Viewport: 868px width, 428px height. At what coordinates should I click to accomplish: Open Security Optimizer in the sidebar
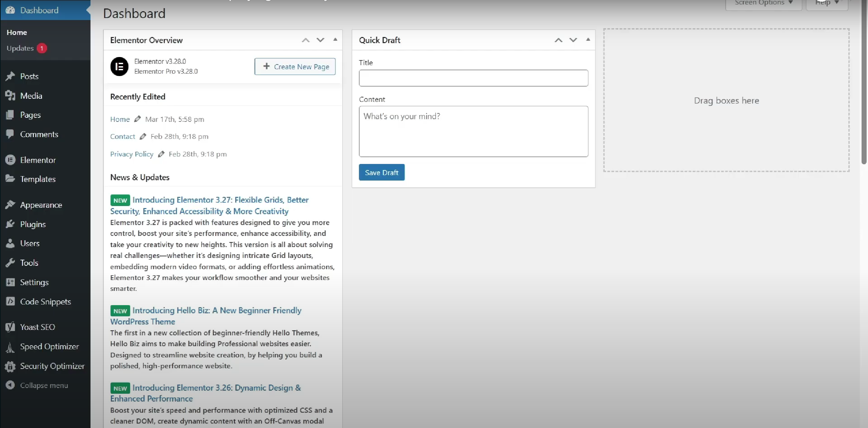point(52,366)
